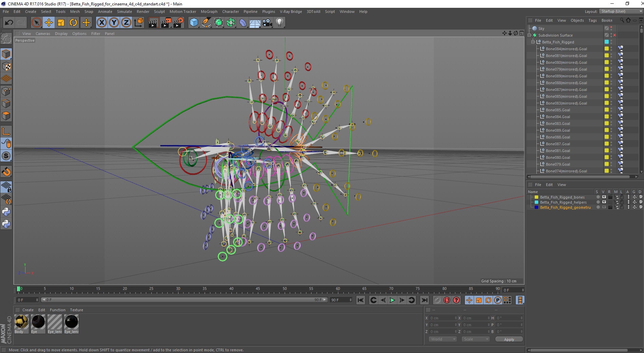Viewport: 644px width, 353px height.
Task: Activate the Scale tool in top toolbar
Action: coord(61,23)
